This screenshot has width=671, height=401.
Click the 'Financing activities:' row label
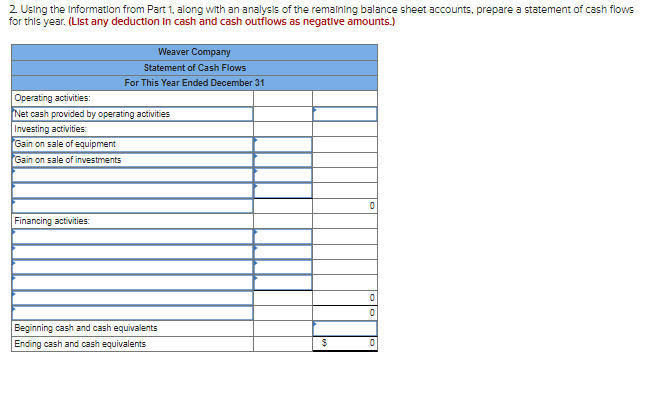click(x=52, y=221)
